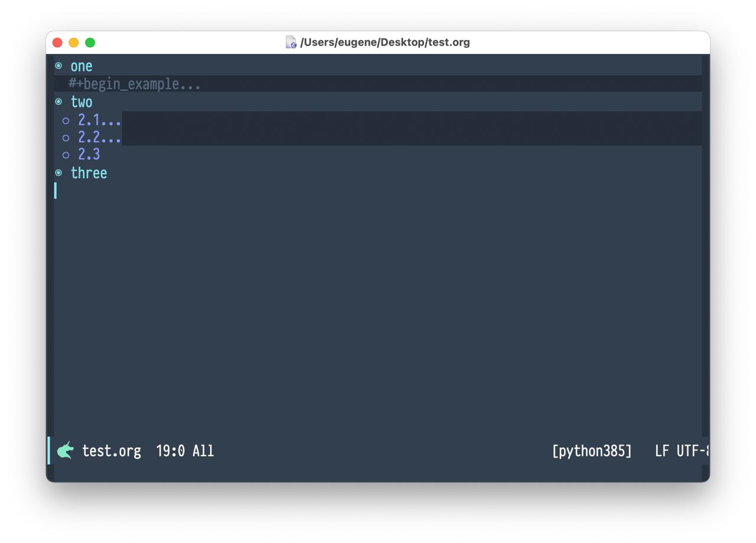Click the hollow bullet next to 2.2
Screen dimensions: 756x543
tap(66, 138)
